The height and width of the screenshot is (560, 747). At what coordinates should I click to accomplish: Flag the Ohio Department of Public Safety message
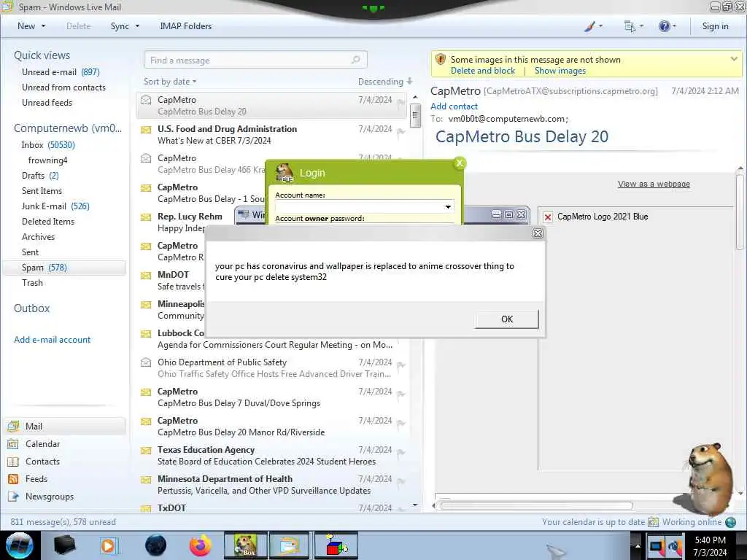[400, 365]
